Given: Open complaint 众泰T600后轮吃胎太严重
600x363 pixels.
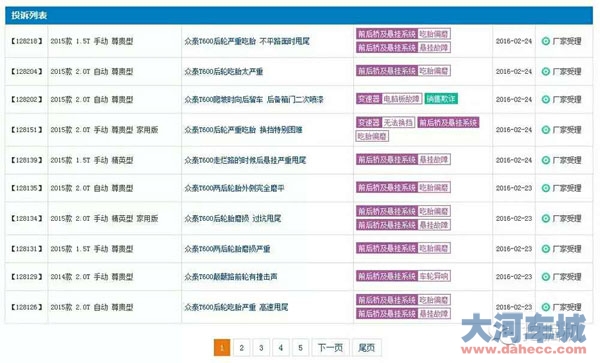Looking at the screenshot, I should click(223, 72).
